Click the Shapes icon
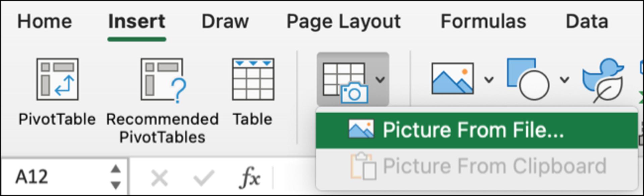This screenshot has height=196, width=644. 528,79
